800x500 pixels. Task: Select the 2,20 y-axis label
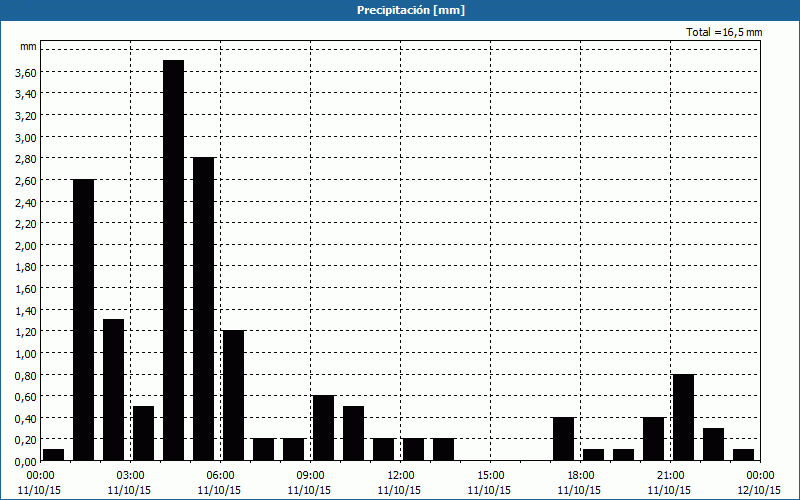[x=26, y=224]
